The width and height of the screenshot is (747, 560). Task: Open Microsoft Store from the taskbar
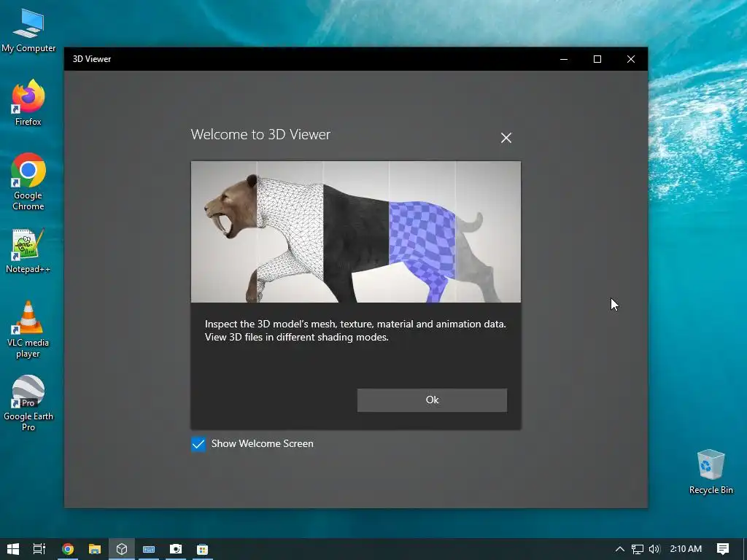[203, 549]
